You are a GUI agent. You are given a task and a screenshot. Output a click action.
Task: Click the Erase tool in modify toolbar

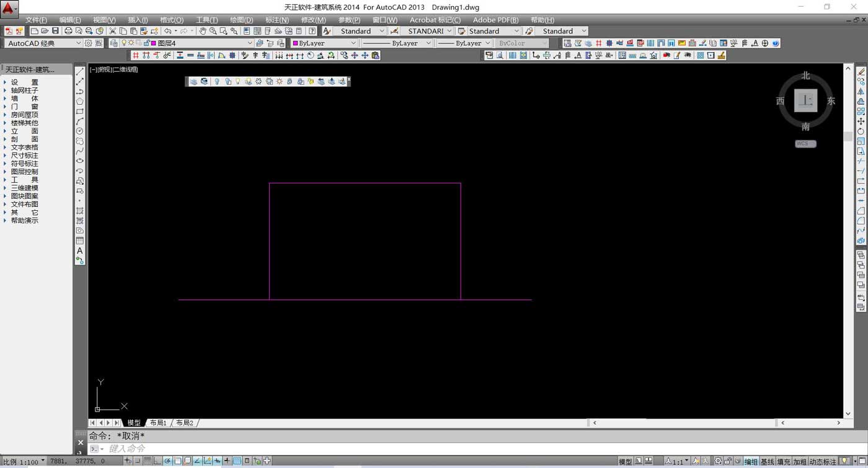click(x=861, y=72)
